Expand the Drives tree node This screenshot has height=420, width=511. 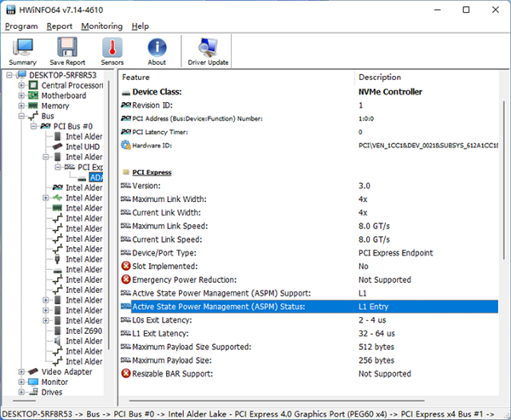click(x=21, y=392)
